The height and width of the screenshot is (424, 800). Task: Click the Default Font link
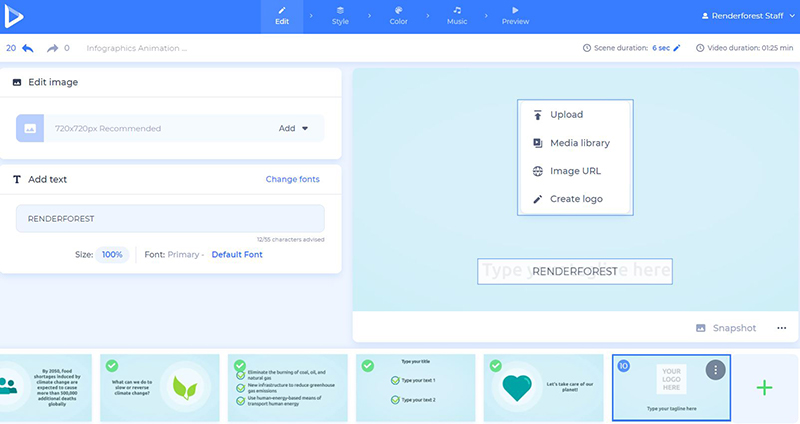point(237,254)
